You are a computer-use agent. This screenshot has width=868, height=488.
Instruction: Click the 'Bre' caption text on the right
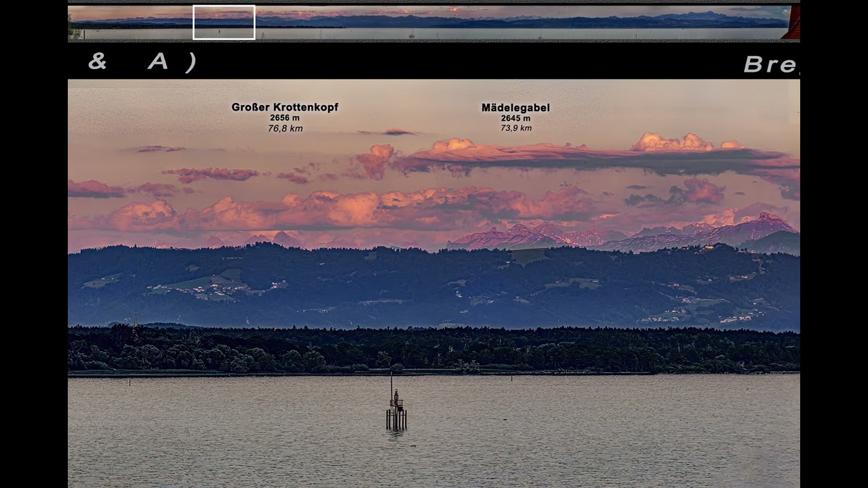(x=772, y=64)
